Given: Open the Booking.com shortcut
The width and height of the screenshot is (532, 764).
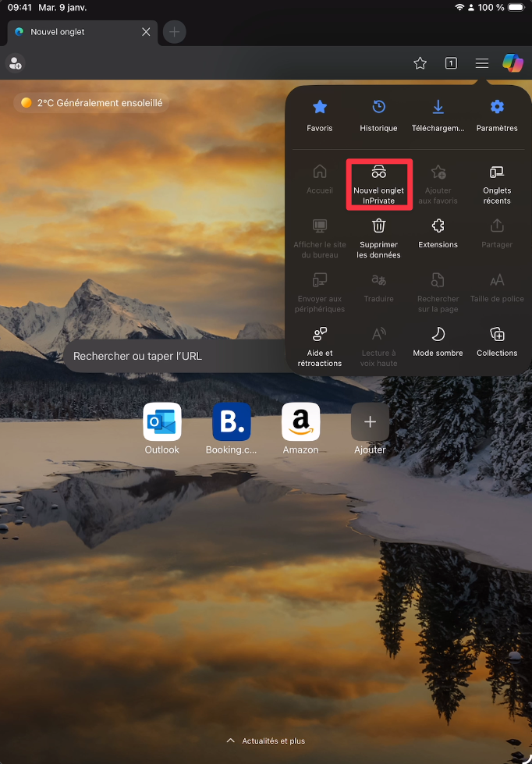Looking at the screenshot, I should (x=232, y=428).
